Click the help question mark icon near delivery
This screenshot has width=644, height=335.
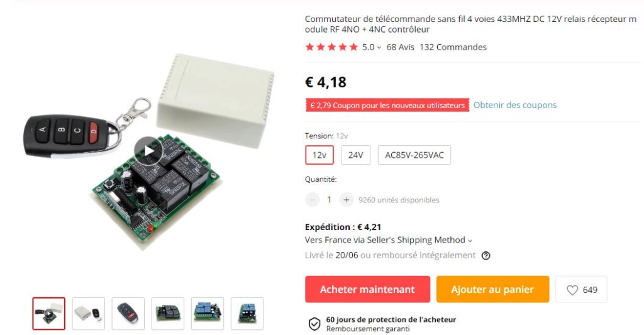[x=486, y=256]
